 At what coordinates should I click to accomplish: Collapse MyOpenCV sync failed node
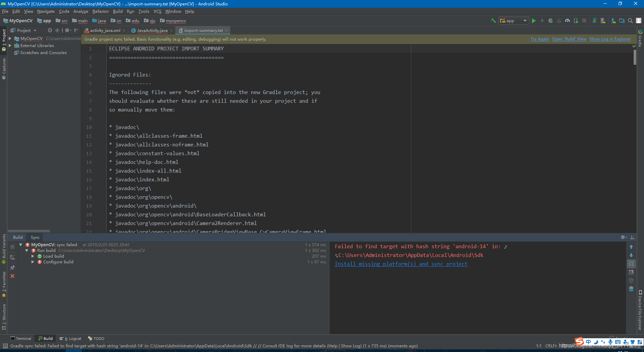[21, 245]
